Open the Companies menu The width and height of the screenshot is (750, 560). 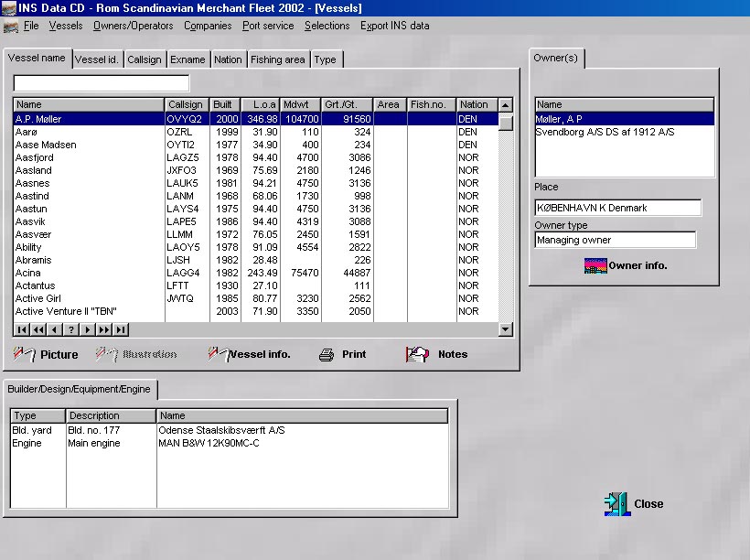pyautogui.click(x=208, y=26)
